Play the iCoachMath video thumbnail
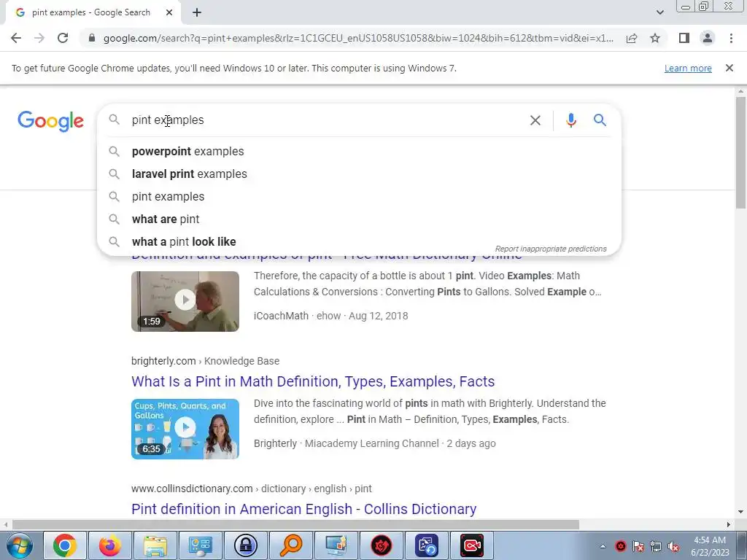Image resolution: width=747 pixels, height=560 pixels. click(185, 301)
